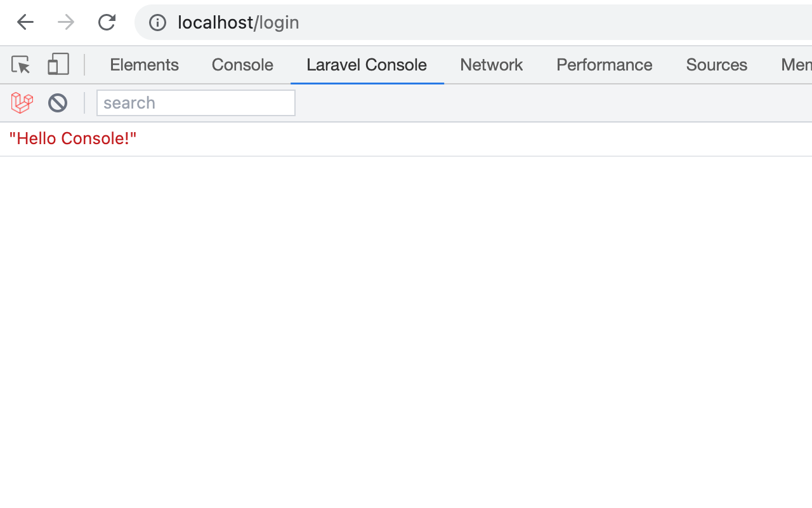Switch to the Network tab

(491, 65)
